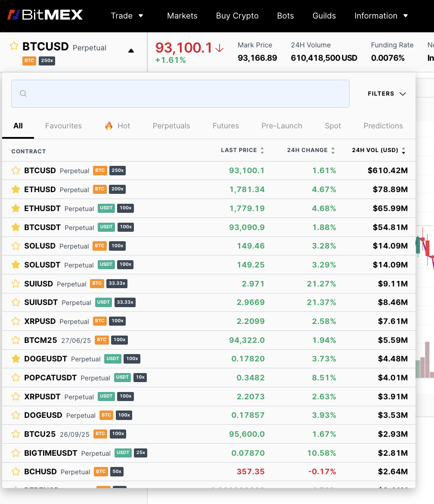Click the 50x badge on BCHUSD row

tap(117, 472)
